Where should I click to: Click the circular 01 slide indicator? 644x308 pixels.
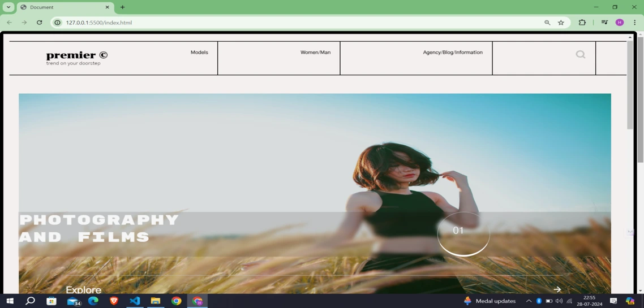pos(463,234)
